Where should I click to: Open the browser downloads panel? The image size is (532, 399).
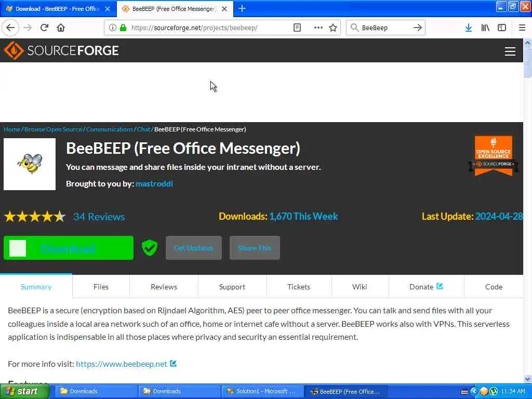(x=469, y=28)
